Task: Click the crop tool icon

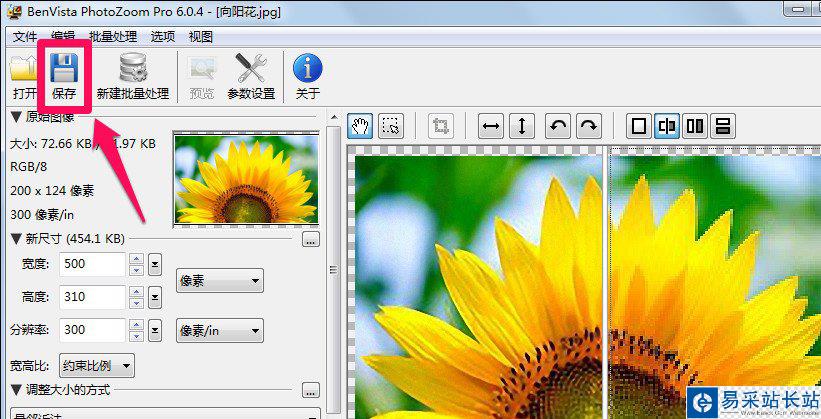Action: tap(440, 126)
